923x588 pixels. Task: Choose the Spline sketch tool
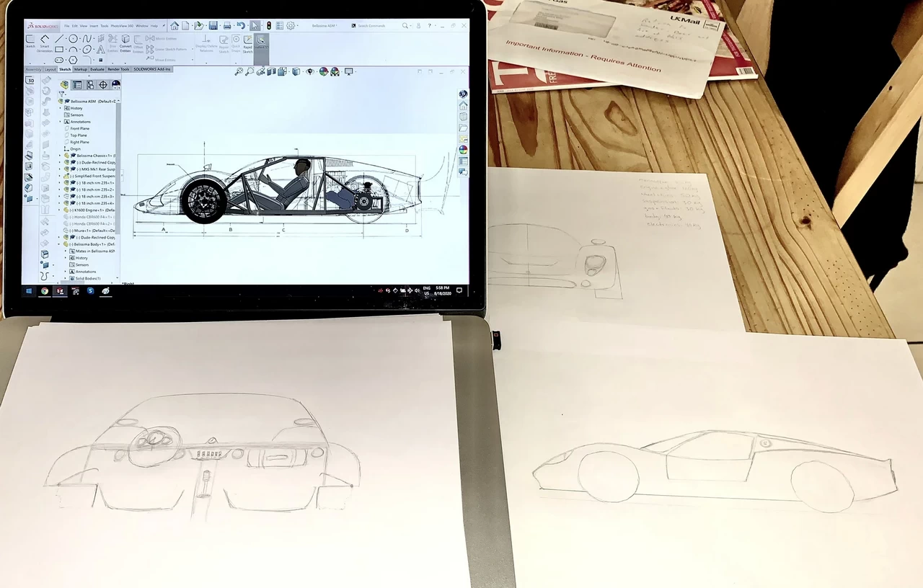[x=87, y=38]
